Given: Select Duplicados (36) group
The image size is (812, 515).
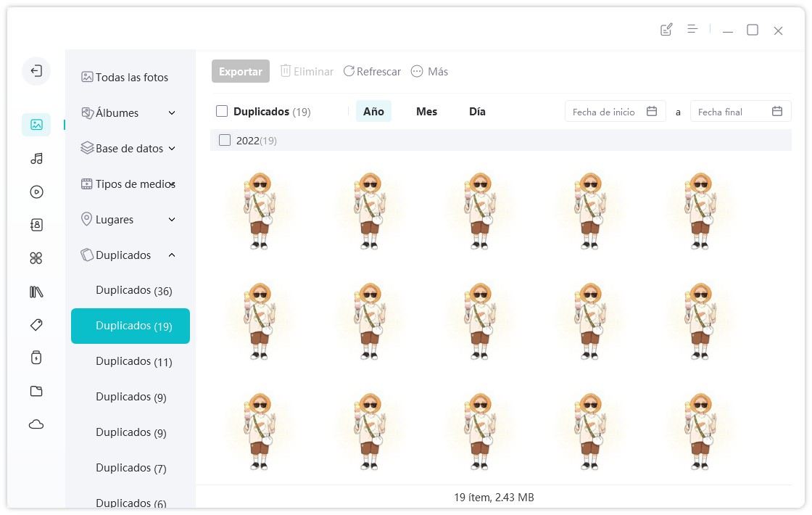Looking at the screenshot, I should click(130, 291).
